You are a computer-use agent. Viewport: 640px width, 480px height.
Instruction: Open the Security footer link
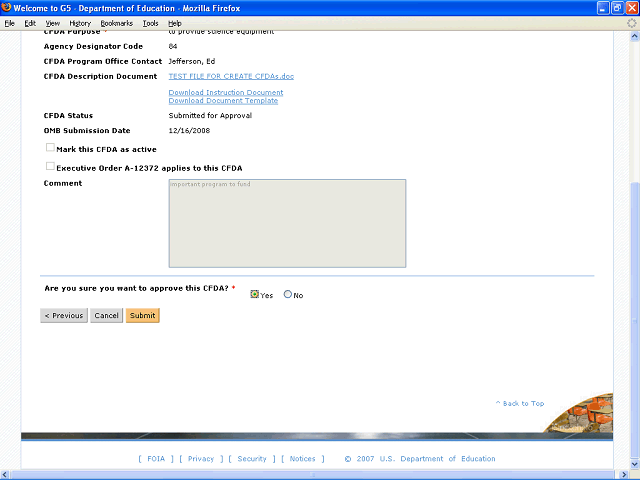click(x=252, y=459)
